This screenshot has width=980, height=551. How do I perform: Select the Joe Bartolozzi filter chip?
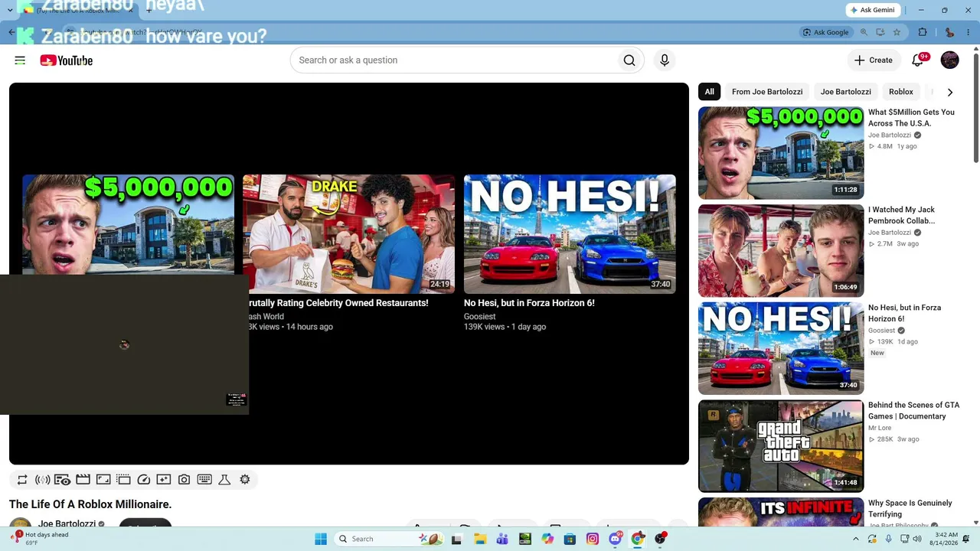[846, 92]
